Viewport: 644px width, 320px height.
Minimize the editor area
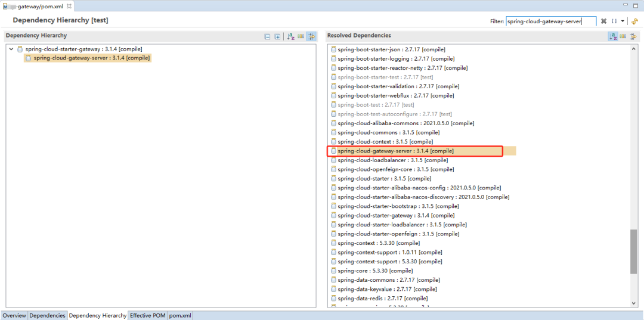[626, 5]
